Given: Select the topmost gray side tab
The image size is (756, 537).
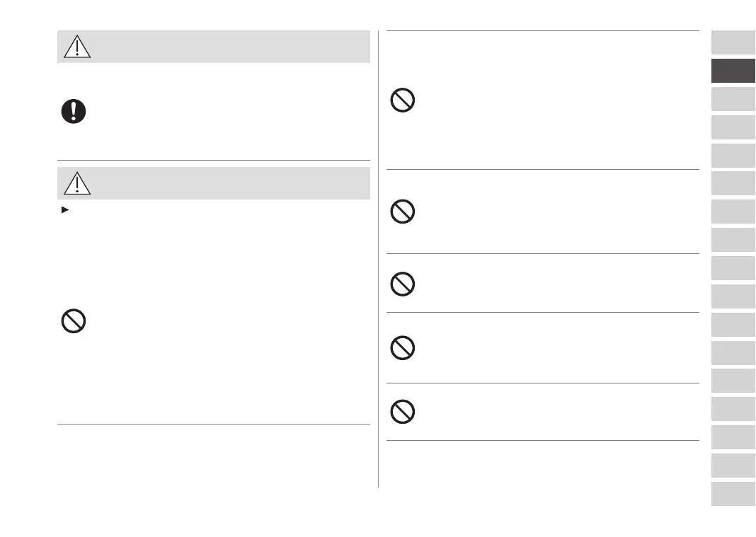Looking at the screenshot, I should (733, 42).
